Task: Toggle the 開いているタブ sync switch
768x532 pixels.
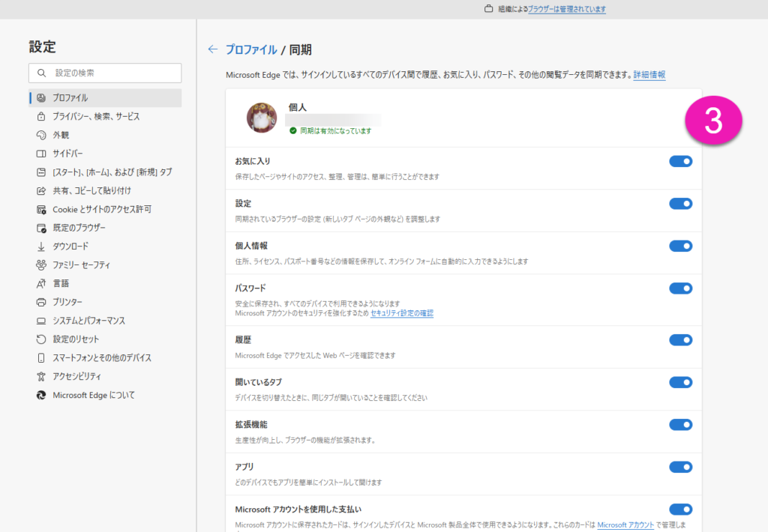Action: point(680,383)
